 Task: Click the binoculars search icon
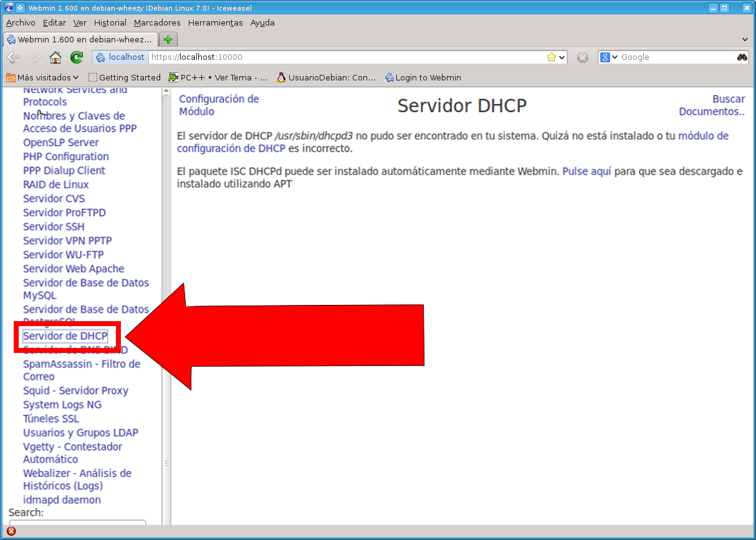[x=742, y=57]
